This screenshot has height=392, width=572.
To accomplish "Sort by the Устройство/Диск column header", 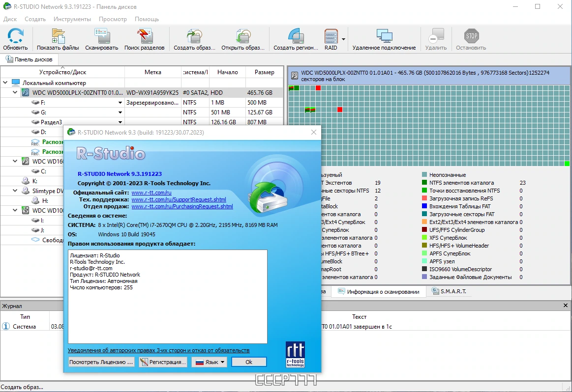I will point(62,72).
